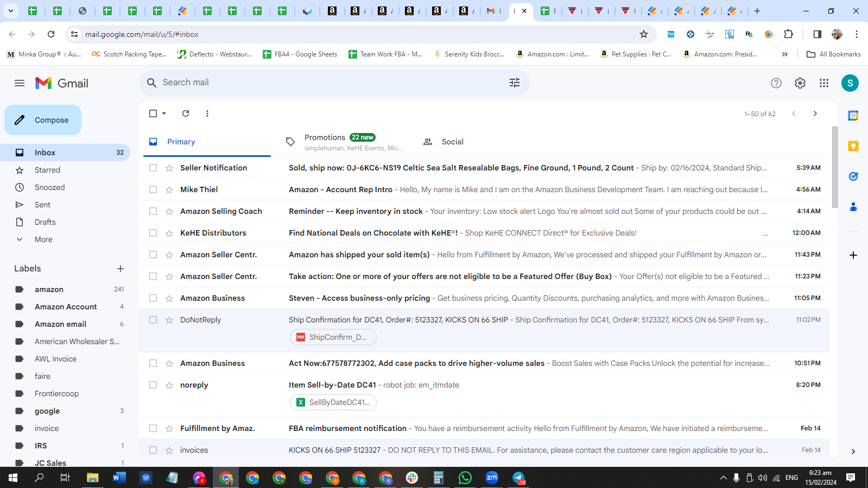Focus the Search mail field
This screenshot has width=868, height=488.
click(x=334, y=83)
